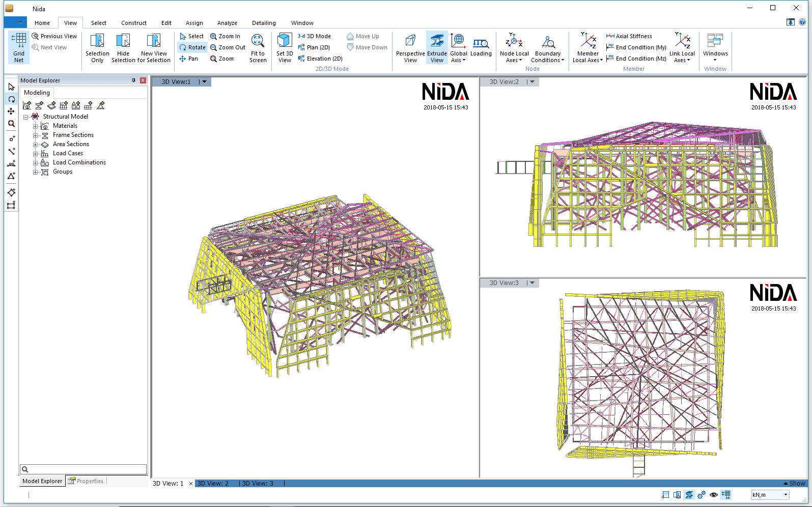Viewport: 812px width, 507px height.
Task: Toggle the eye visibility icon in status bar
Action: click(714, 495)
